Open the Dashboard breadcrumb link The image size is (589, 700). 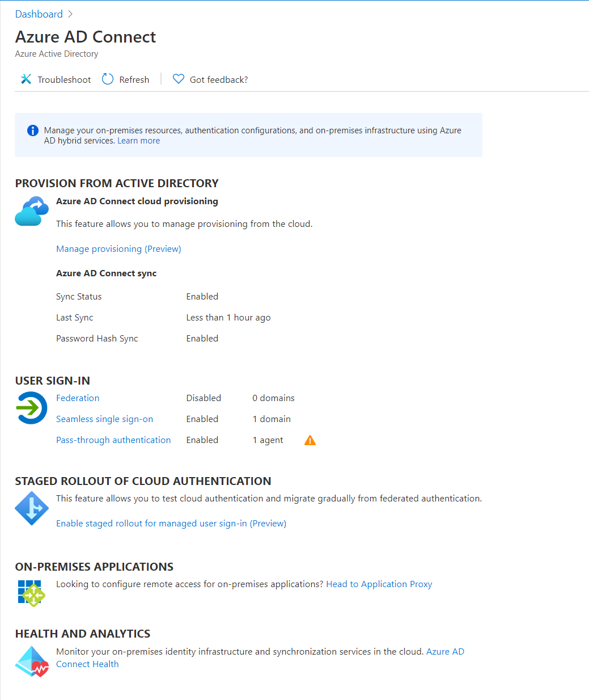pos(39,14)
